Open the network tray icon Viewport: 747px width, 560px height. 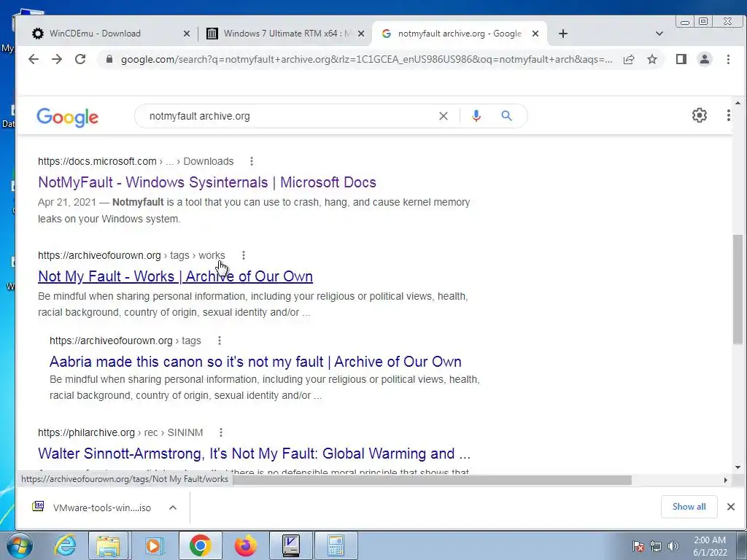656,546
